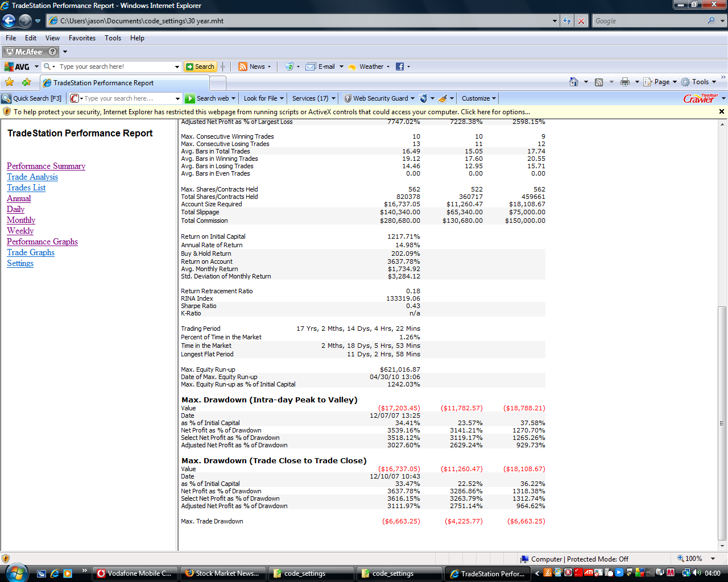Open the zoom level 100% dropdown
Viewport: 728px width, 582px height.
pyautogui.click(x=713, y=559)
